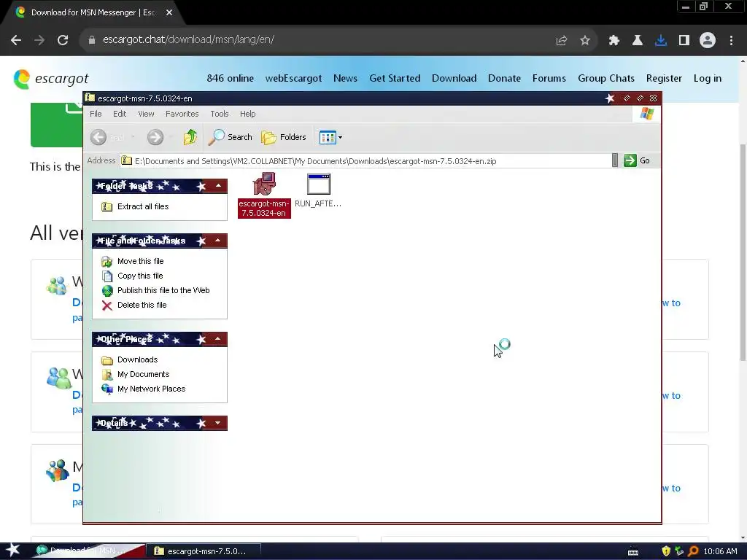Toggle the Folders pane

(284, 137)
